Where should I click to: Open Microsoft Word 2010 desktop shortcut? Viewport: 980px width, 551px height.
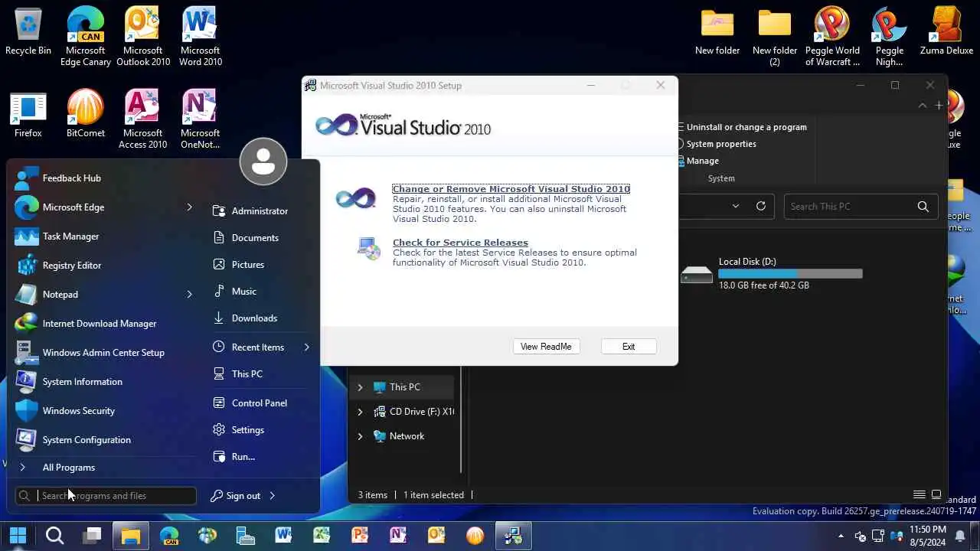click(x=201, y=37)
